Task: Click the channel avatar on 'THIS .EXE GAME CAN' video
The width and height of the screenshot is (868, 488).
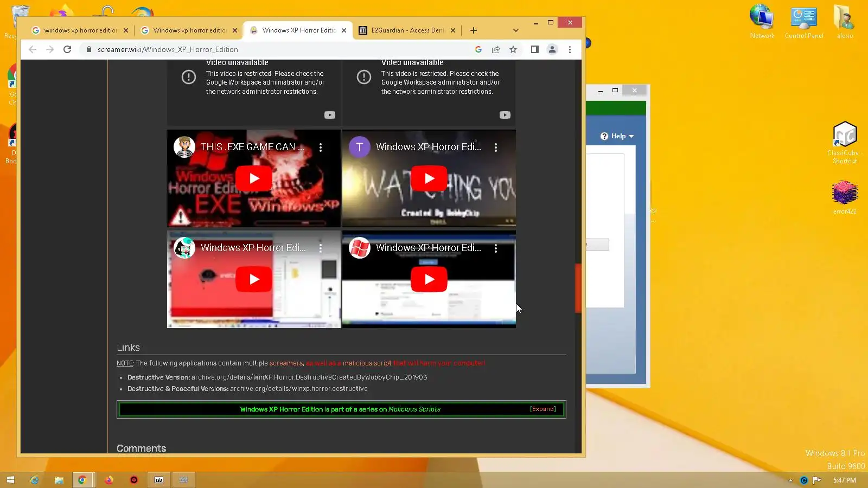Action: [x=184, y=147]
